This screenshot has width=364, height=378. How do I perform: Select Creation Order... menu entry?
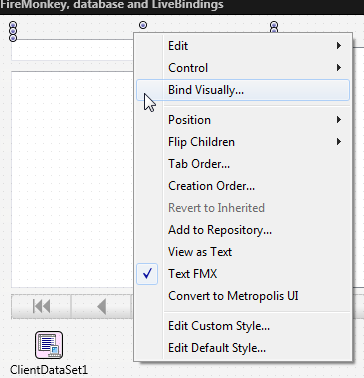243,186
